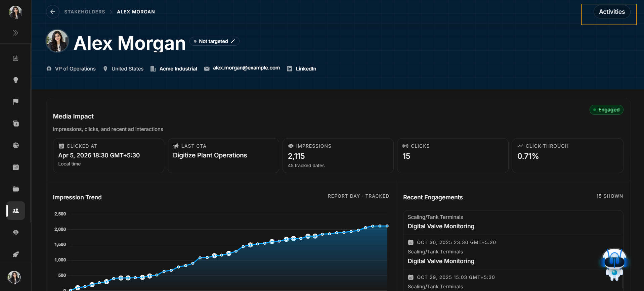644x291 pixels.
Task: Click the Oct 29, 2025 engagement timestamp
Action: click(x=456, y=277)
